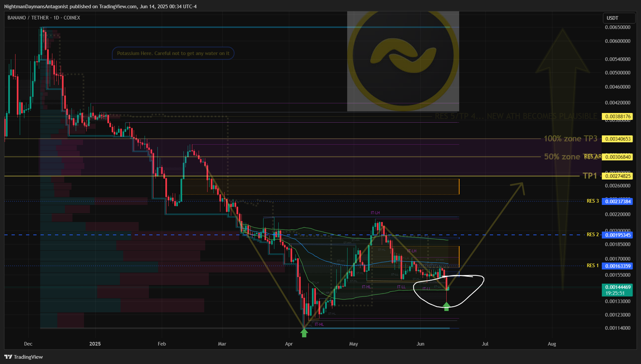Screen dimensions: 641x364
Task: Click the 0.00133000 price axis value
Action: tap(618, 301)
